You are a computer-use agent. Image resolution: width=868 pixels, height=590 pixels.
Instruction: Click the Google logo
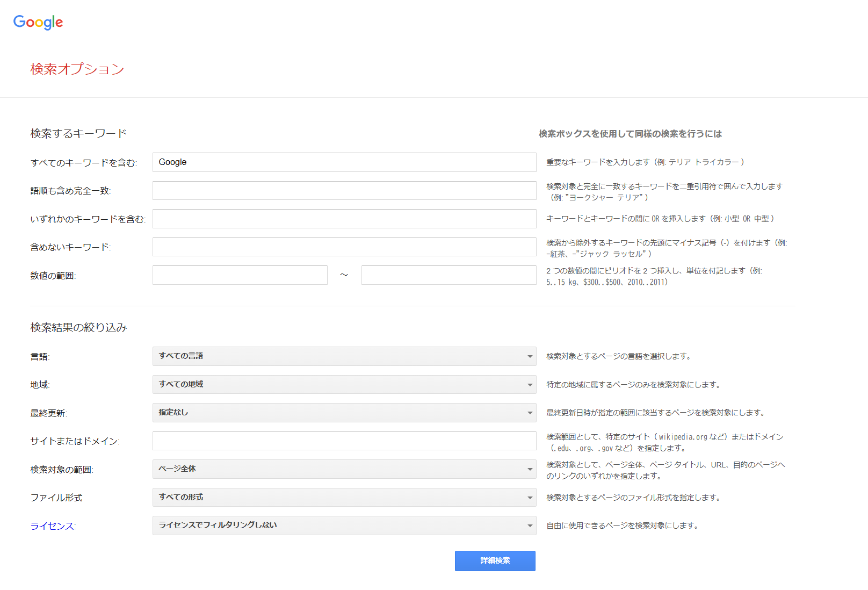click(38, 22)
